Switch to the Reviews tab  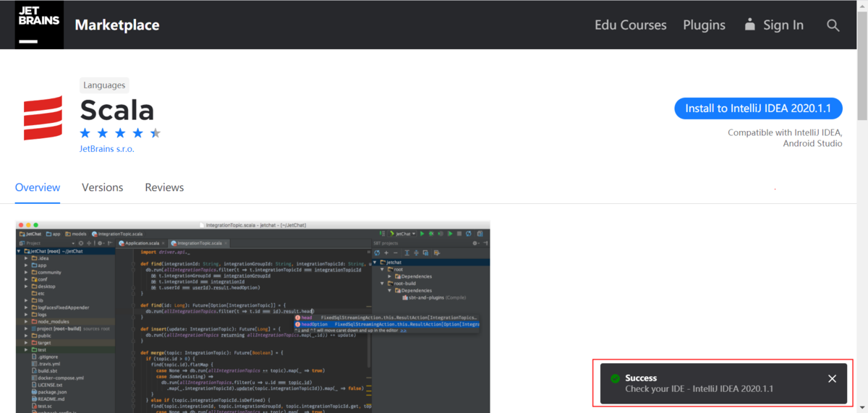coord(164,187)
